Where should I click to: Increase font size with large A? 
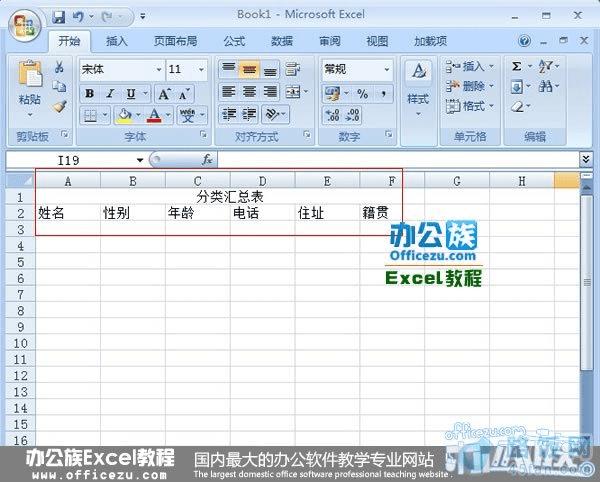coord(164,94)
